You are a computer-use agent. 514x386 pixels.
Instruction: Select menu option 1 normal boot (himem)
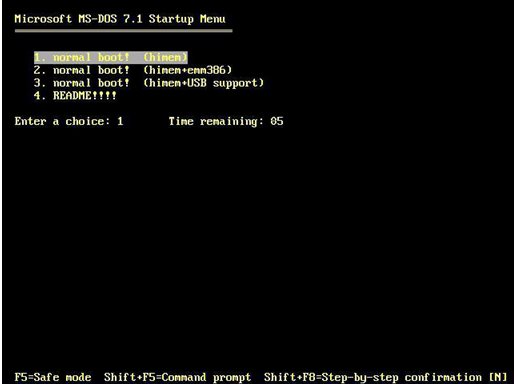click(x=111, y=57)
